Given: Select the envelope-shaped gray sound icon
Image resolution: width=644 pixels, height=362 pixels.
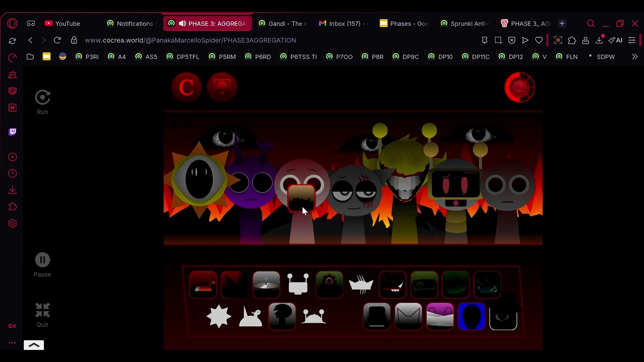Looking at the screenshot, I should 409,317.
